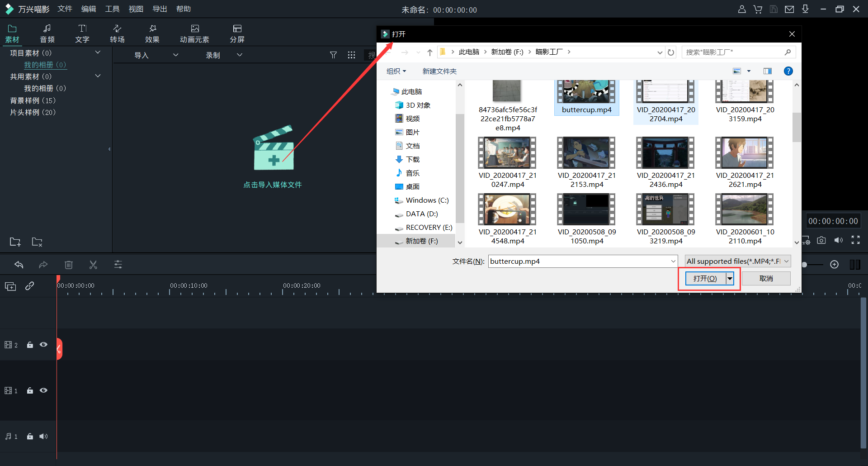Click the undo arrow in timeline toolbar
This screenshot has width=868, height=466.
coord(19,265)
